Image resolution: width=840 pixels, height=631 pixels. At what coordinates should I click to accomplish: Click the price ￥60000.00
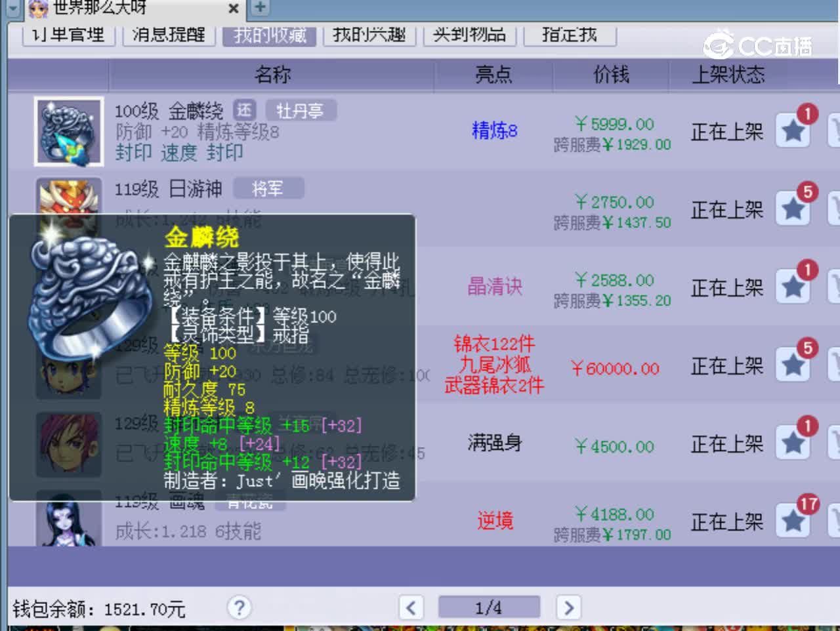click(x=614, y=369)
